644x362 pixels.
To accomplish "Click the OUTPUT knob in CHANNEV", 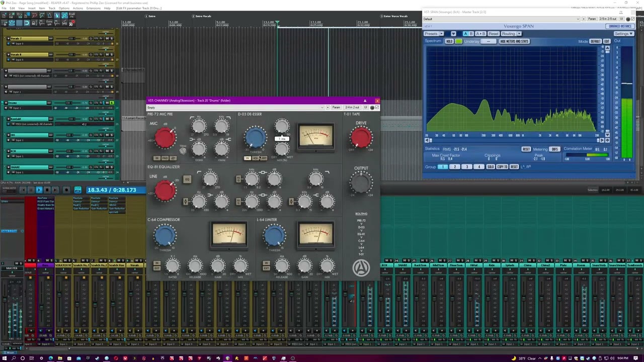I will (361, 183).
